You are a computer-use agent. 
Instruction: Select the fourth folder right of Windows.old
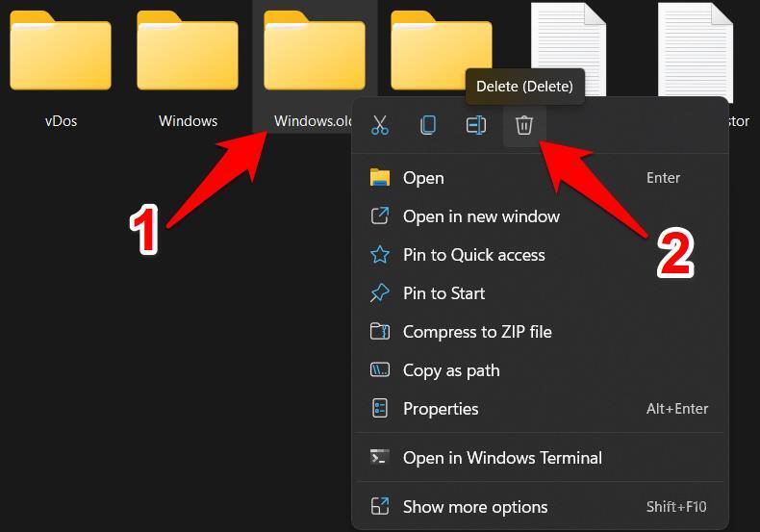(x=442, y=43)
